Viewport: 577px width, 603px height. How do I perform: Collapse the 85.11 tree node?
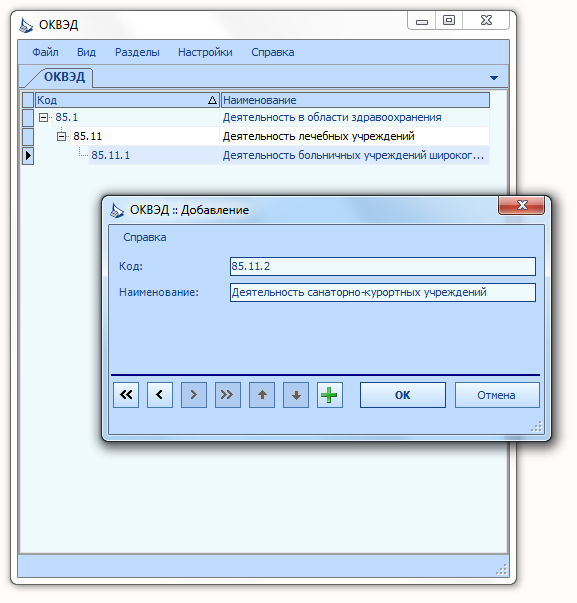point(62,136)
